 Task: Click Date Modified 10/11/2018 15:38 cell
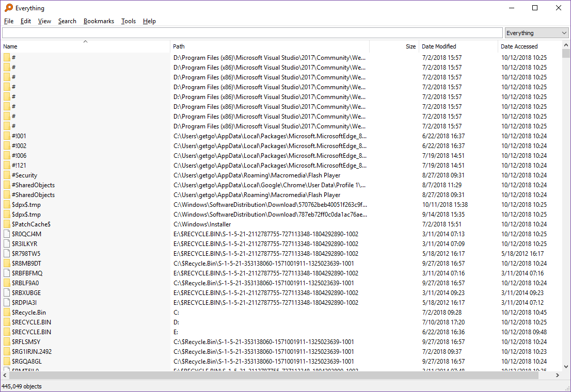pyautogui.click(x=445, y=205)
